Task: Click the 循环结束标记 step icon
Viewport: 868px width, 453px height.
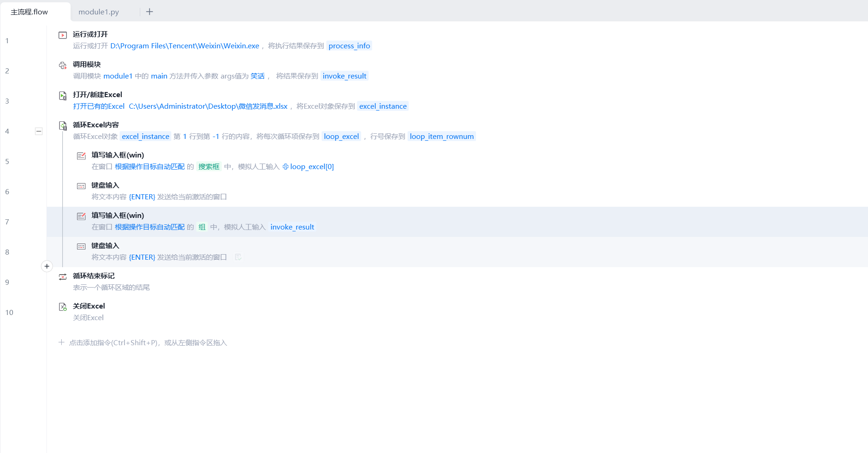Action: [63, 277]
